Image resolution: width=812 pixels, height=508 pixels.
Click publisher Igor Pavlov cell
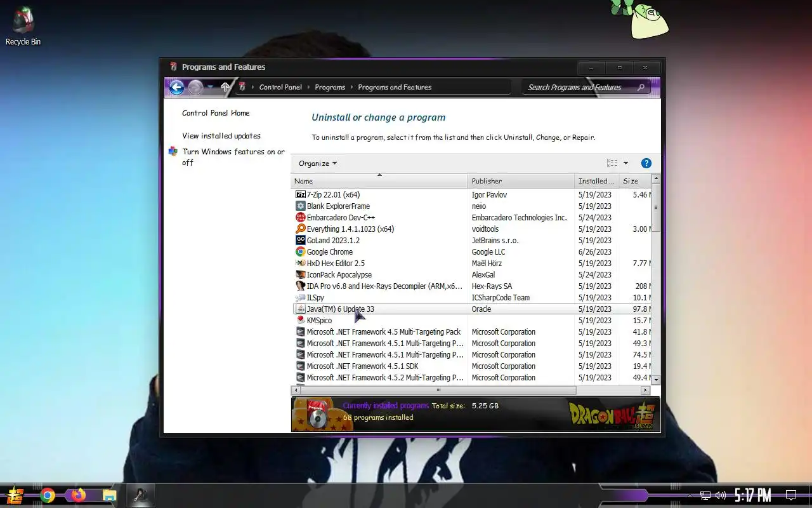coord(489,195)
